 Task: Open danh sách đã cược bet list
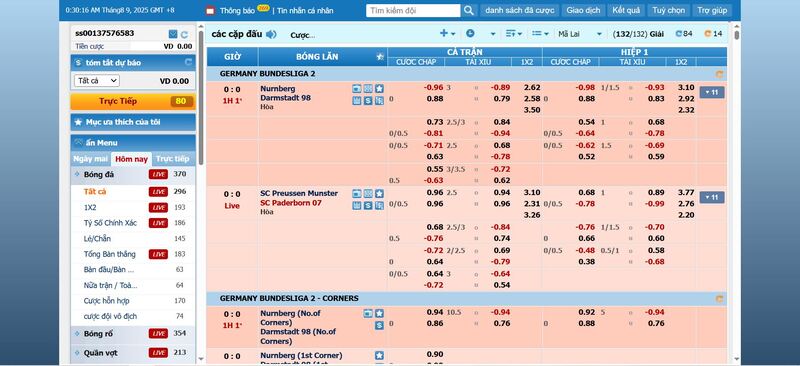click(x=519, y=10)
